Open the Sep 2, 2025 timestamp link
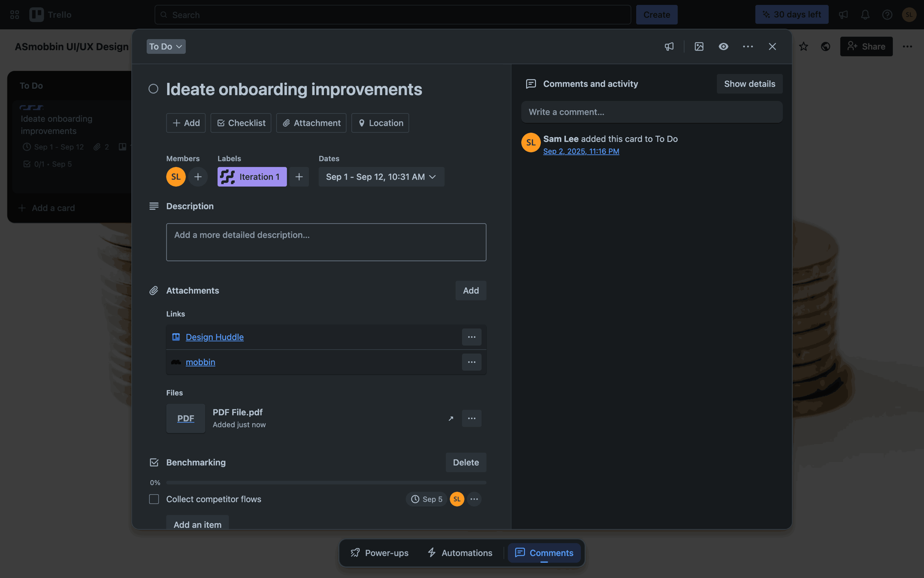 tap(581, 151)
